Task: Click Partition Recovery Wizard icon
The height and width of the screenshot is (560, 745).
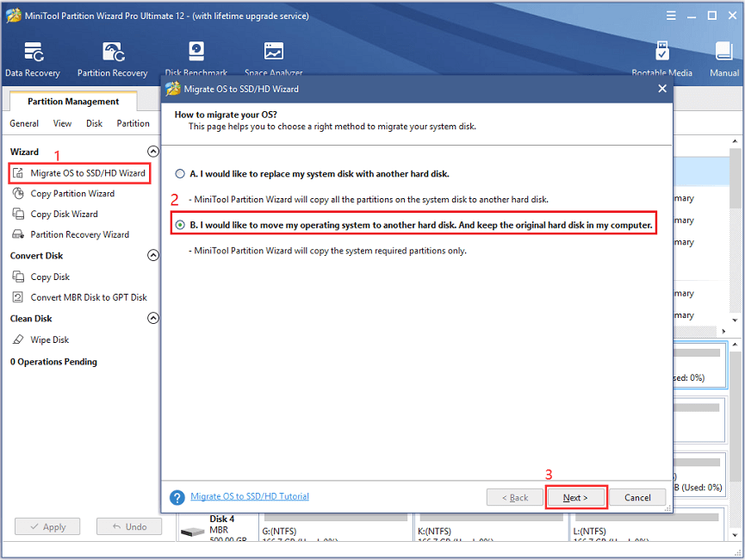Action: [x=18, y=234]
